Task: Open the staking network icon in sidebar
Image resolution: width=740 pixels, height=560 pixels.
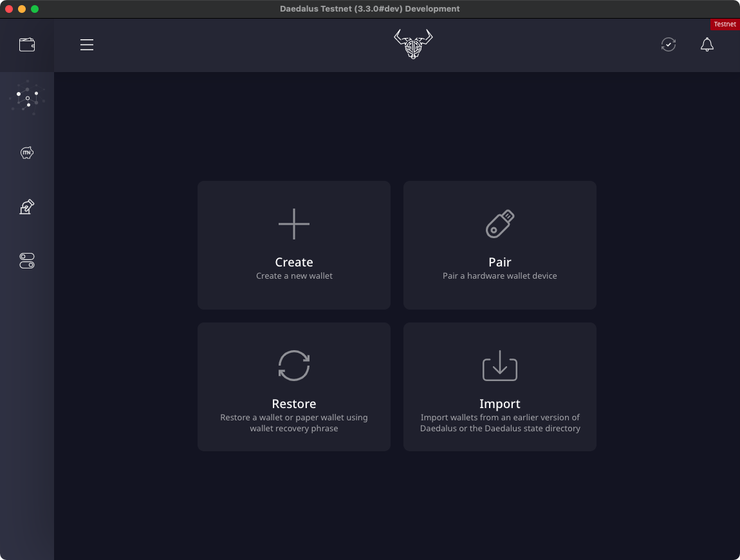Action: pyautogui.click(x=28, y=98)
